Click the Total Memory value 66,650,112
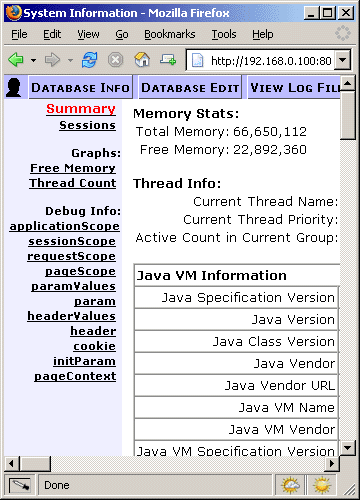Screen dimensions: 360x500 pyautogui.click(x=270, y=132)
